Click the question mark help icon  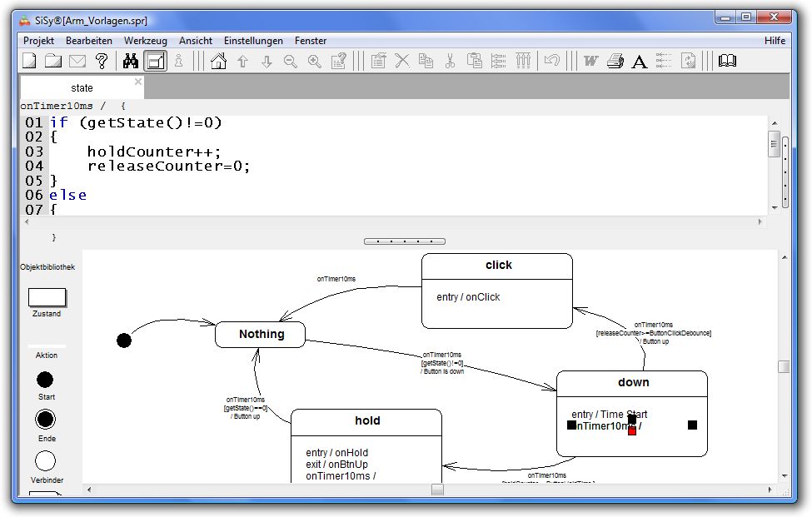click(102, 61)
